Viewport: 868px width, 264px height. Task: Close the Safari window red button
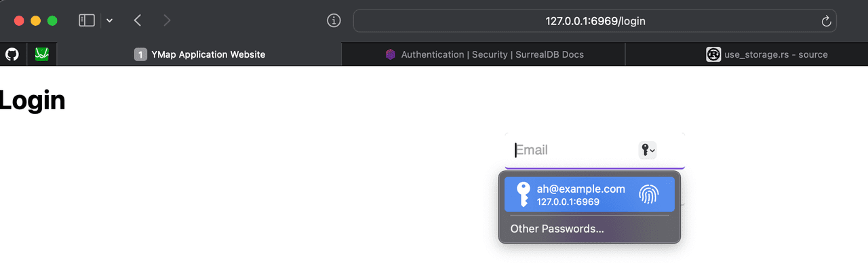(x=19, y=21)
